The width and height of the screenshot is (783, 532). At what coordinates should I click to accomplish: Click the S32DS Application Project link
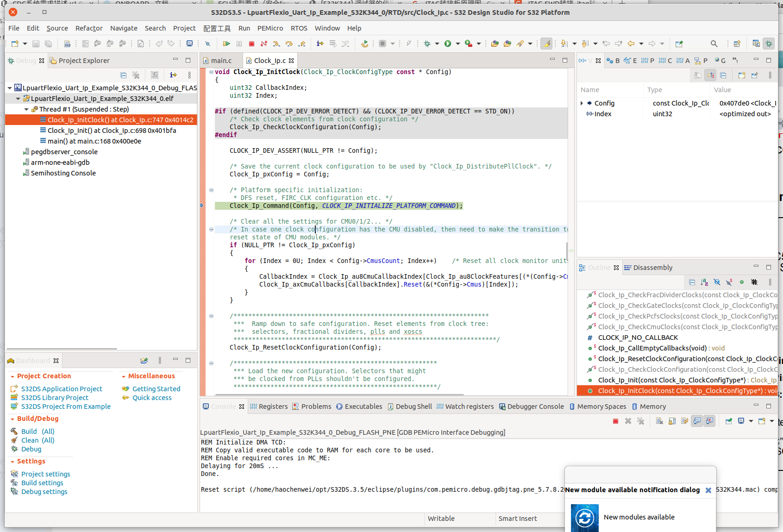(x=62, y=389)
